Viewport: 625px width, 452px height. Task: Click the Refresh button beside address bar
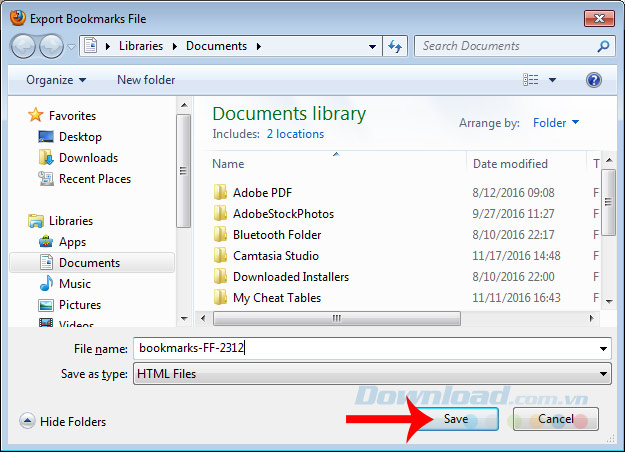tap(395, 46)
